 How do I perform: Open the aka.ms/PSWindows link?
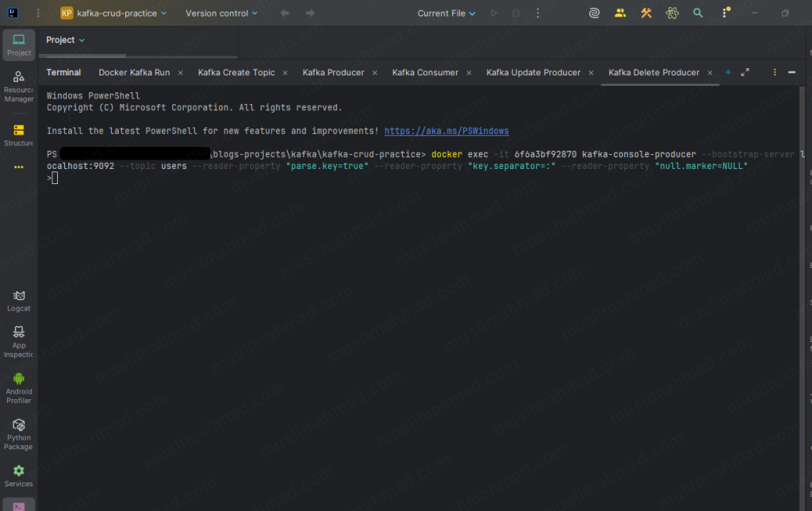[x=446, y=131]
